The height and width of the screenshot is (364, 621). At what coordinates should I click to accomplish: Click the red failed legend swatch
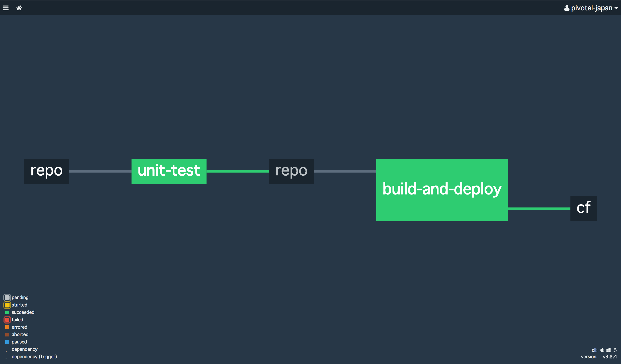point(7,320)
